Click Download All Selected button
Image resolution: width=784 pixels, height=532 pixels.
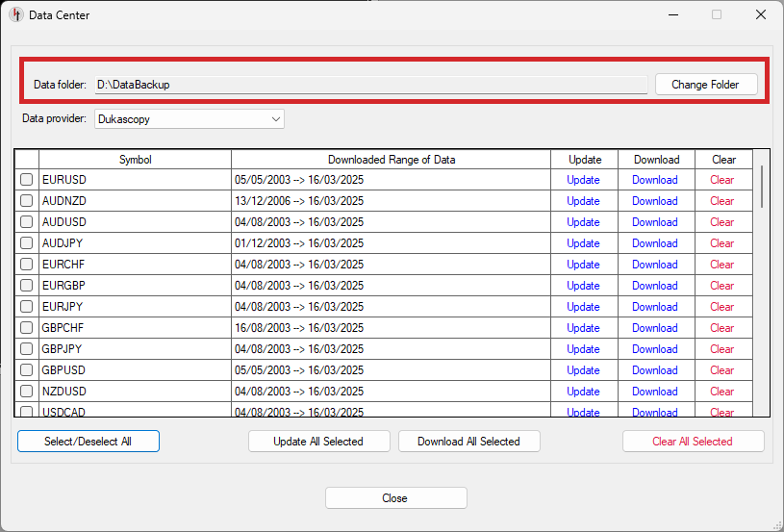coord(469,441)
